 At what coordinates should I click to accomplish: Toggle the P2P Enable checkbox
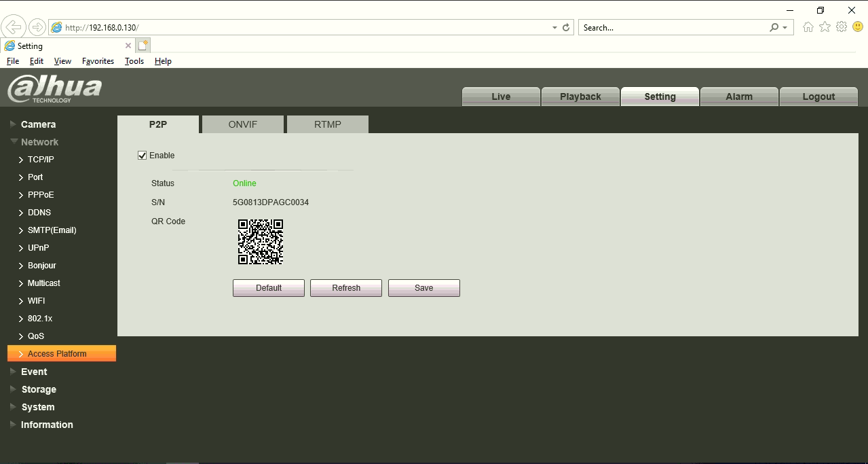click(143, 156)
